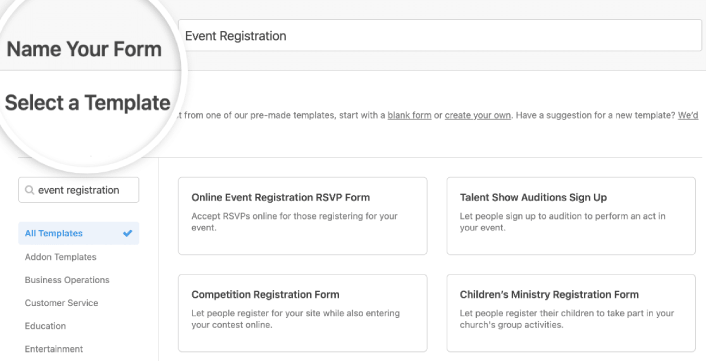Click the Online Event Registration RSVP Form title

[x=281, y=198]
